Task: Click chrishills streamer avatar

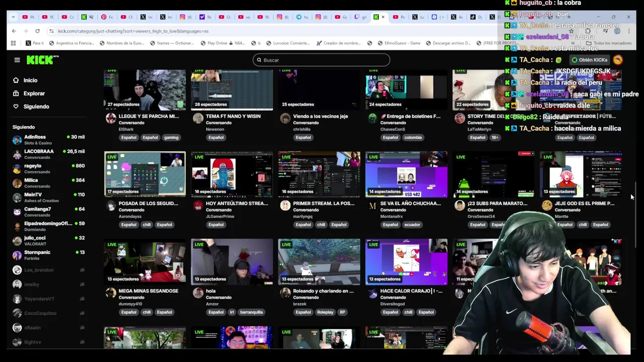Action: [x=285, y=118]
